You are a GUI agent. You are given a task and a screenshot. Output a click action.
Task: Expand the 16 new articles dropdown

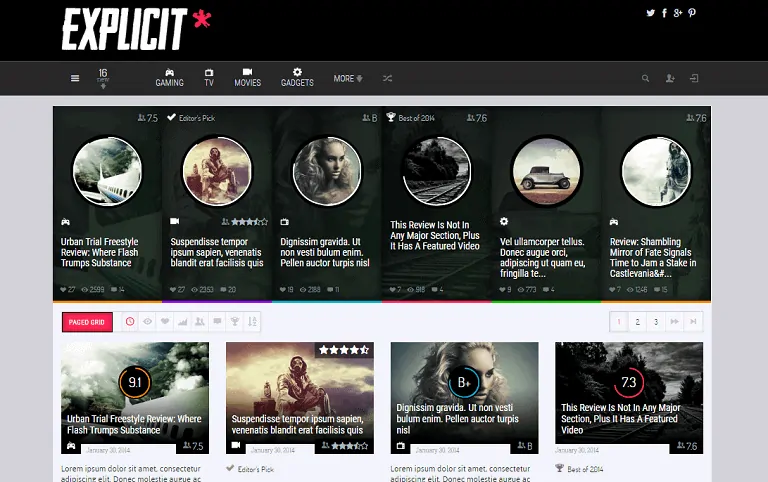pyautogui.click(x=103, y=78)
